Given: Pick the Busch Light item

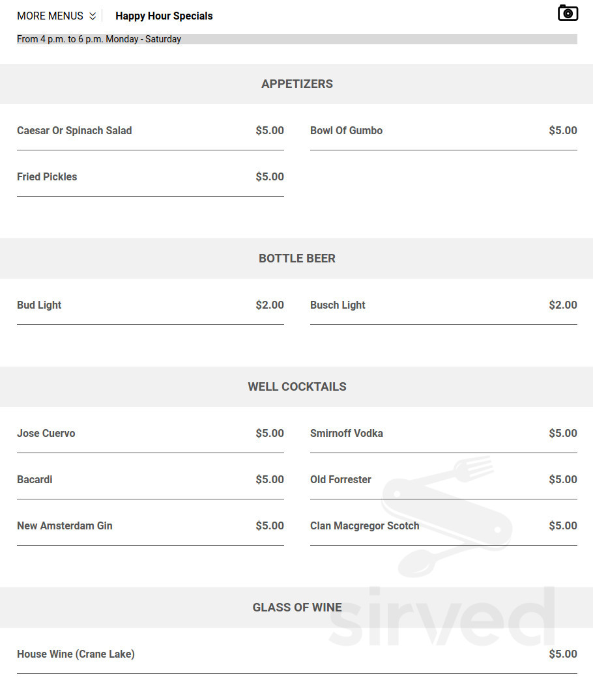Looking at the screenshot, I should tap(443, 305).
